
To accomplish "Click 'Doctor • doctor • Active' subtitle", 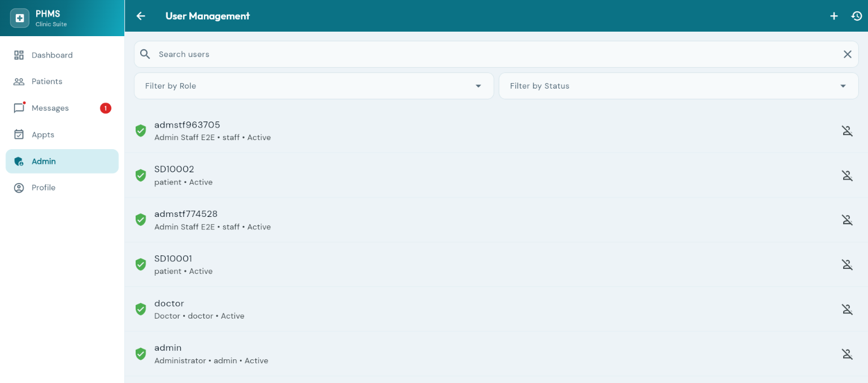I will [x=199, y=316].
